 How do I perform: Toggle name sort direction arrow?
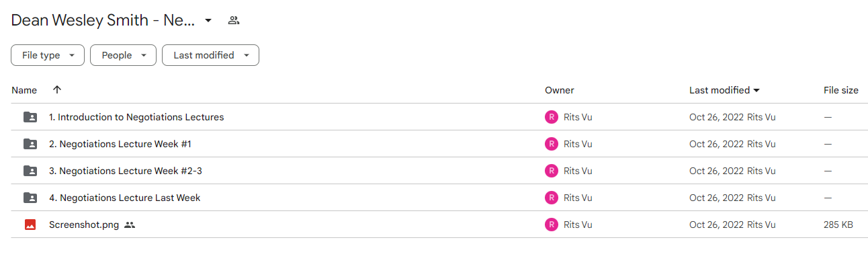pyautogui.click(x=57, y=89)
